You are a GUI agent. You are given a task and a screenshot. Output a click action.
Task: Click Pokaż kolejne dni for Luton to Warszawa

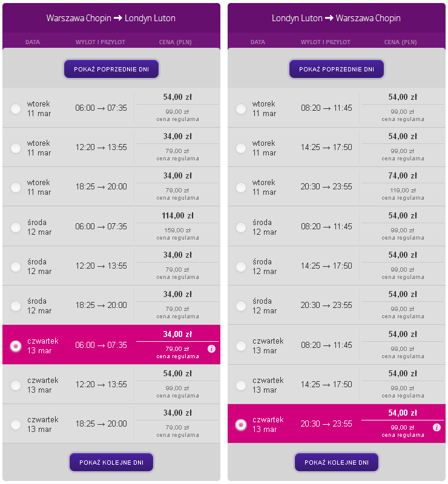coord(337,462)
